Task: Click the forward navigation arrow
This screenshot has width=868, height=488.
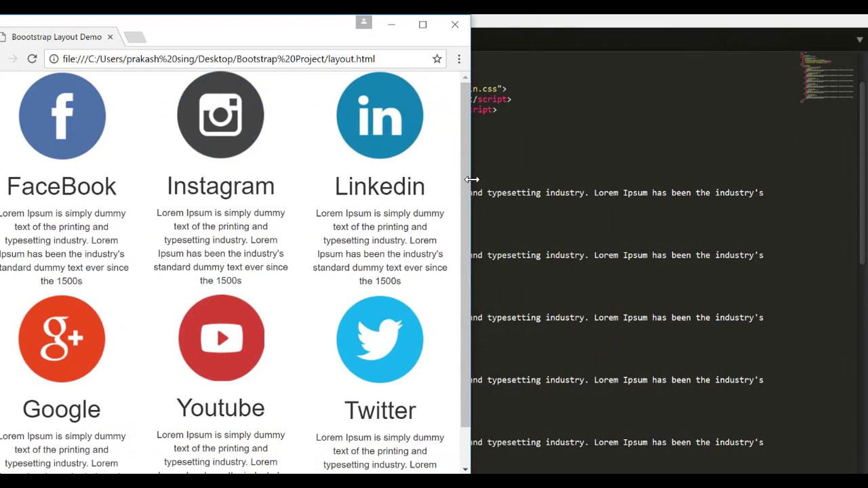Action: pos(13,59)
